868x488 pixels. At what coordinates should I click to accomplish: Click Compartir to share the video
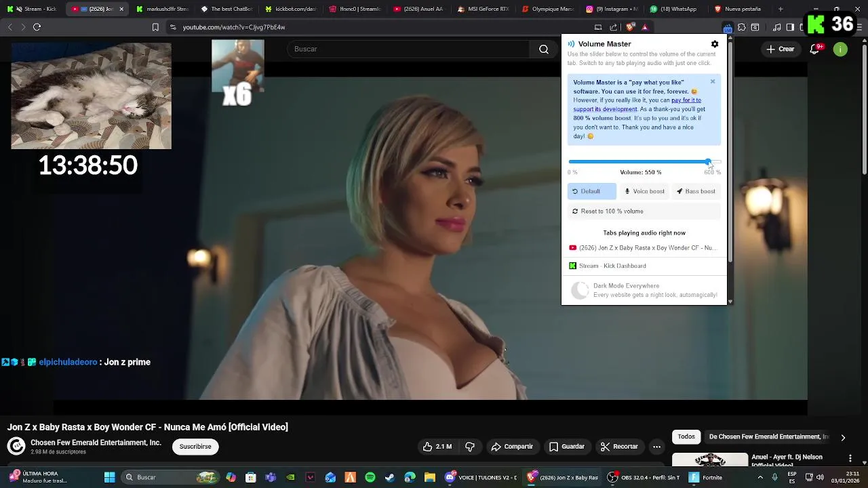(512, 447)
